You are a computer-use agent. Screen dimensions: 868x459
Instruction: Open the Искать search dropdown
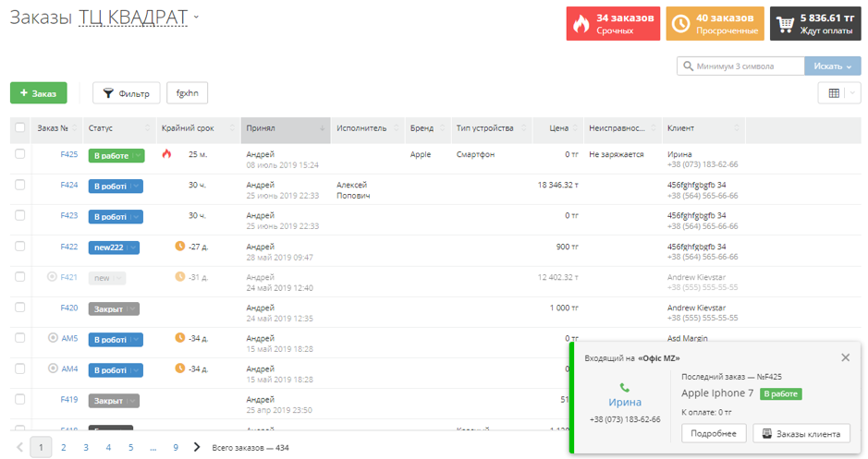832,66
